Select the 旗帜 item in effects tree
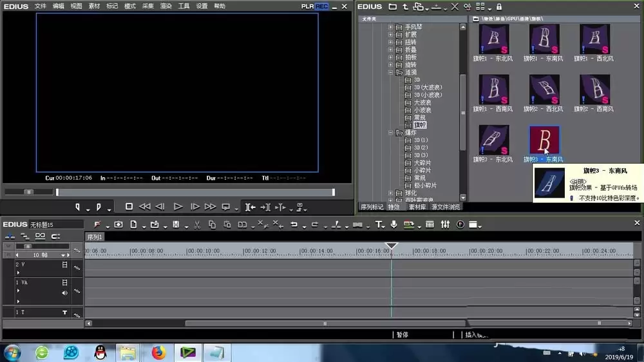The image size is (644, 362). (420, 125)
